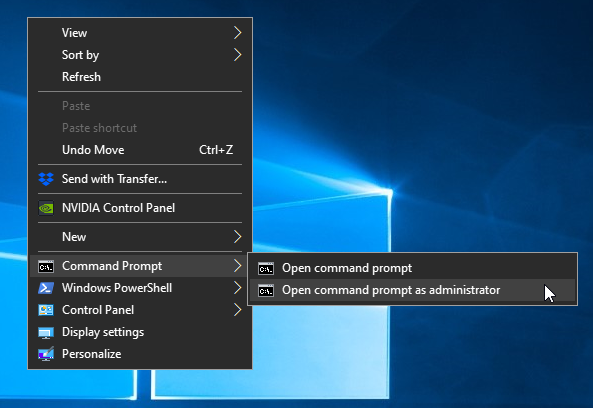Viewport: 593px width, 408px height.
Task: Expand the Control Panel submenu arrow
Action: [237, 310]
